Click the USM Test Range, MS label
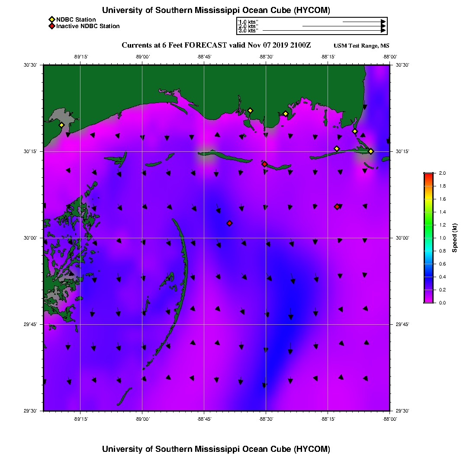476x454 pixels. click(361, 46)
